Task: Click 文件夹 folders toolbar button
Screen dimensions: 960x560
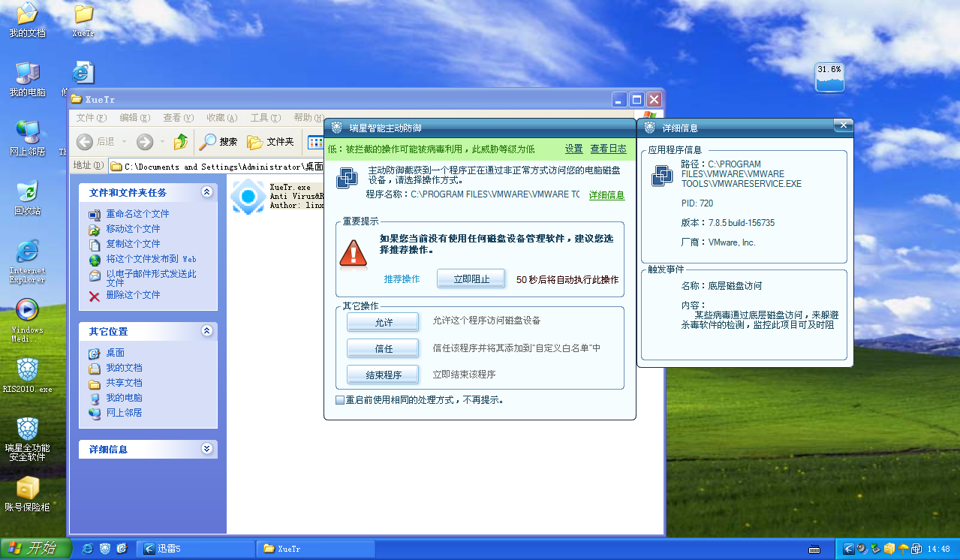Action: pos(271,141)
